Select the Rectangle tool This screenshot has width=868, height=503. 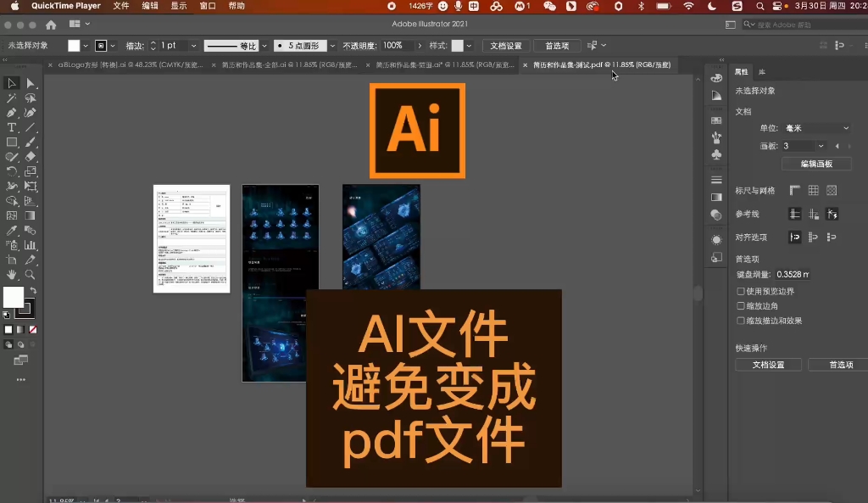[12, 142]
